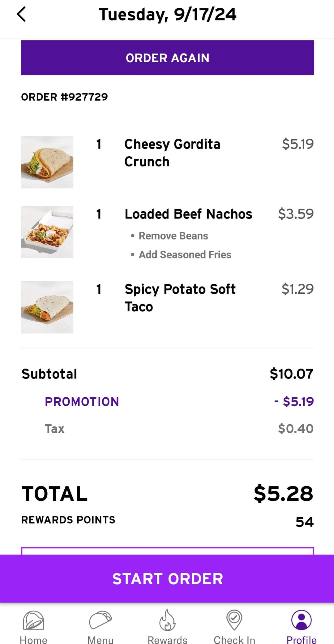
Task: Open the Menu taco icon
Action: click(x=100, y=620)
